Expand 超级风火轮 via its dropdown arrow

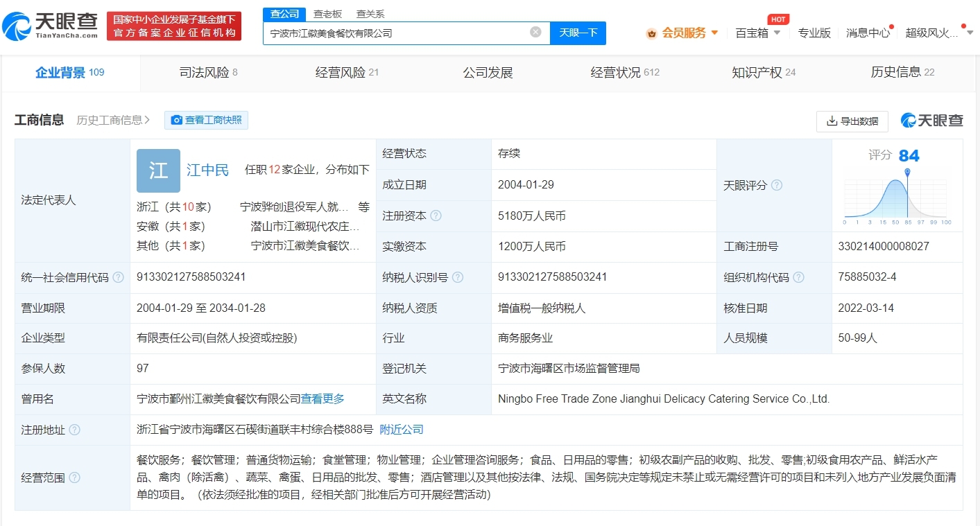(971, 33)
